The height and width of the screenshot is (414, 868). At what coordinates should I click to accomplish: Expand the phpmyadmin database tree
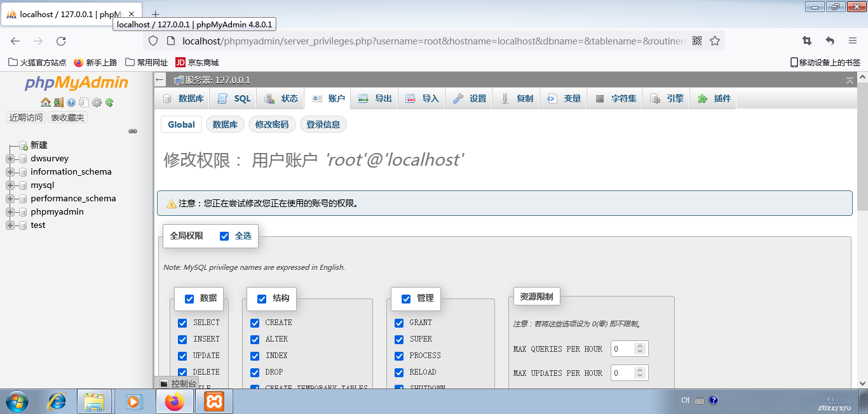coord(10,212)
